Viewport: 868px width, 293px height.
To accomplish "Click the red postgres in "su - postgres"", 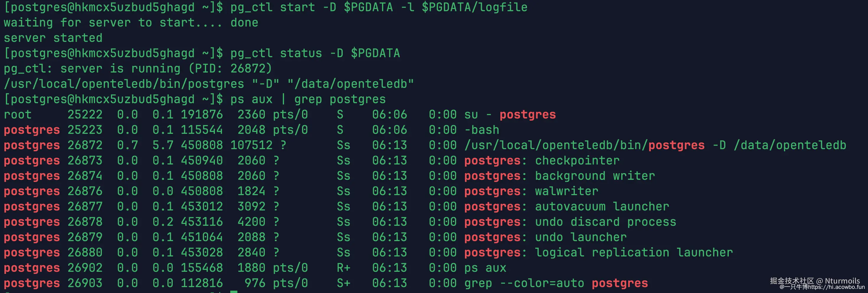I will pyautogui.click(x=527, y=115).
